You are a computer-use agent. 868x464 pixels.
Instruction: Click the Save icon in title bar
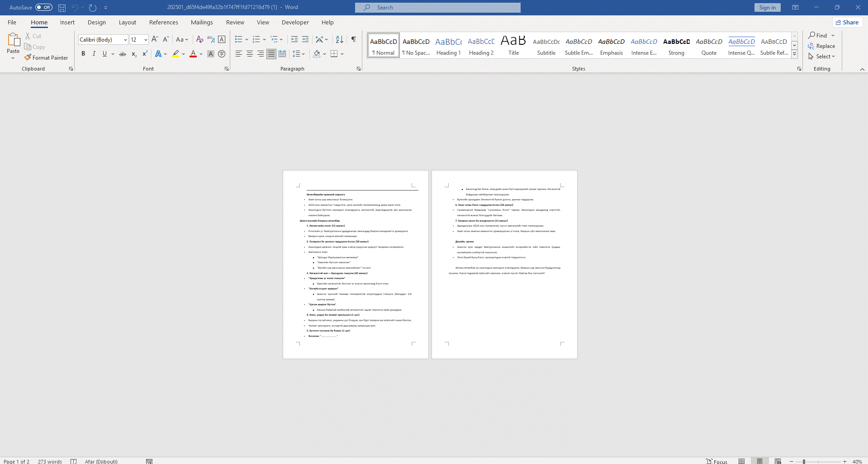[62, 8]
